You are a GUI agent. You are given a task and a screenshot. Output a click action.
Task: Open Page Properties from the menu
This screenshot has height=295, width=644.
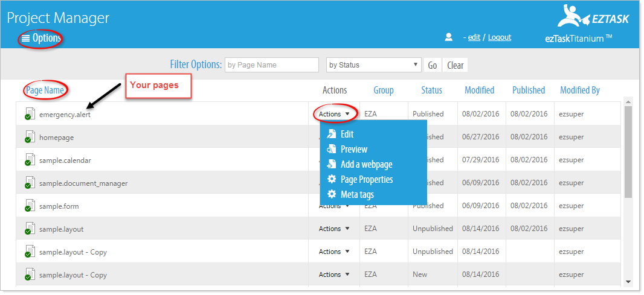click(x=367, y=179)
